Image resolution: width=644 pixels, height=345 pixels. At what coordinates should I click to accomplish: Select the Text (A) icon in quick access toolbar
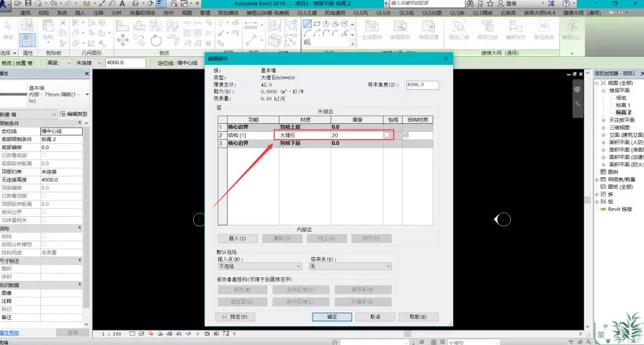point(122,4)
